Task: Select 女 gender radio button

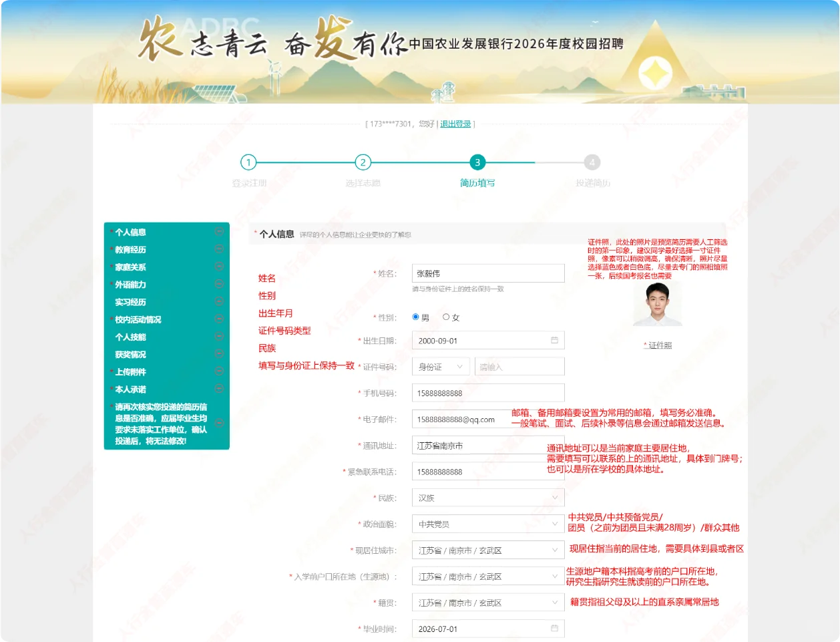Action: tap(446, 317)
